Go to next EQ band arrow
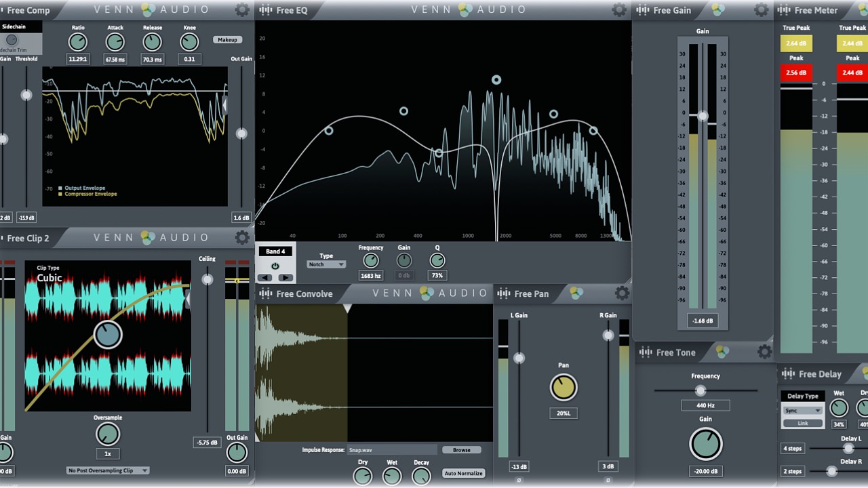Screen dimensions: 868x488 (x=285, y=277)
